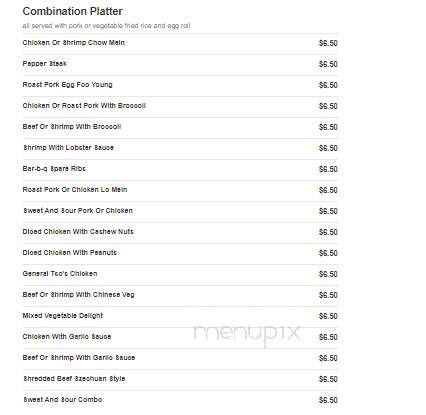Click the price of Sweet And Sour Combo
Image resolution: width=426 pixels, height=415 pixels.
tap(328, 400)
